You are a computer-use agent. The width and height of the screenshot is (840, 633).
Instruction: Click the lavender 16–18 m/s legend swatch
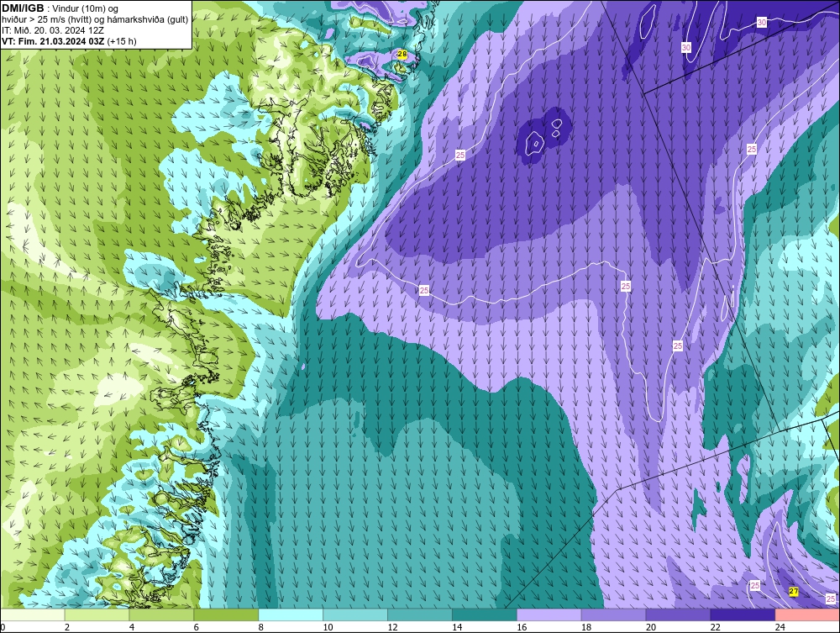click(549, 615)
